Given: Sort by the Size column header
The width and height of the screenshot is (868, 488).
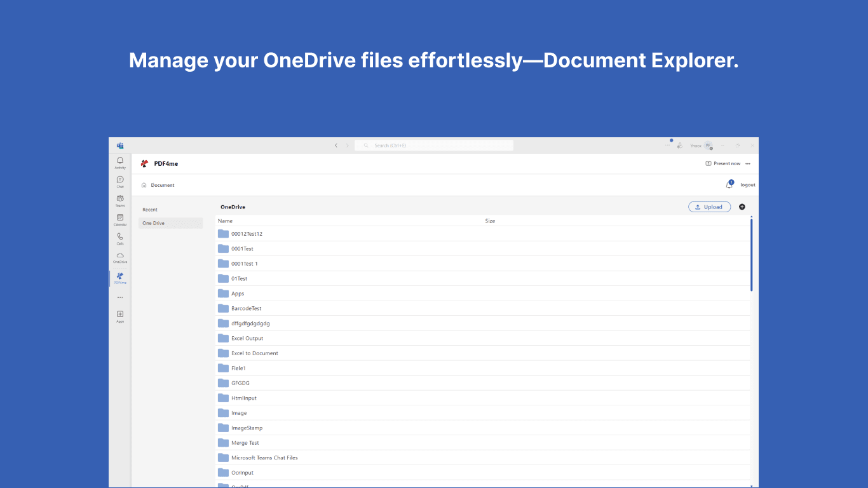Looking at the screenshot, I should coord(490,220).
